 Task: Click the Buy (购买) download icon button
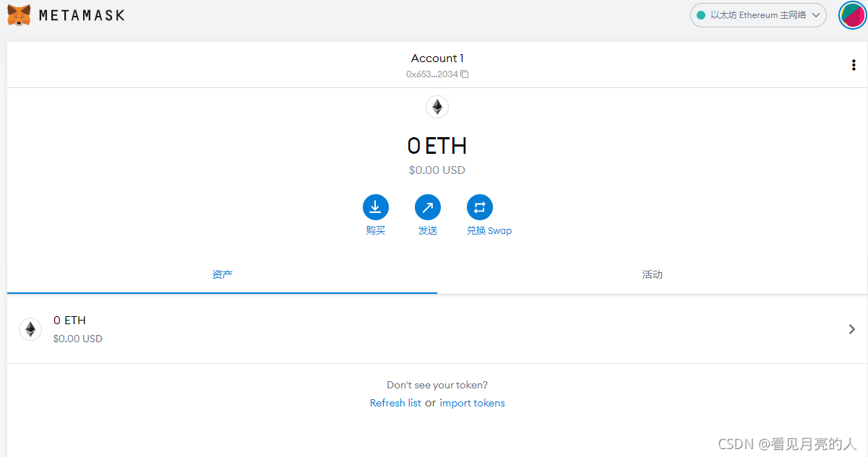pos(376,207)
